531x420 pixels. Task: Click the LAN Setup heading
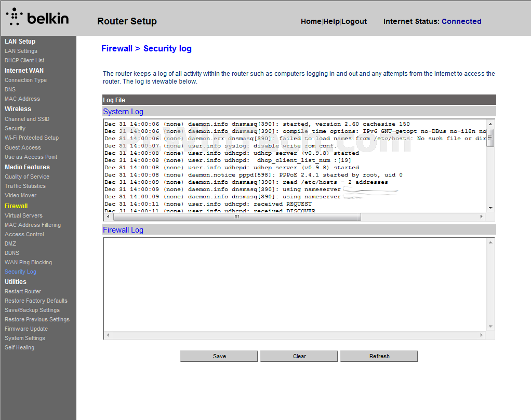click(20, 42)
